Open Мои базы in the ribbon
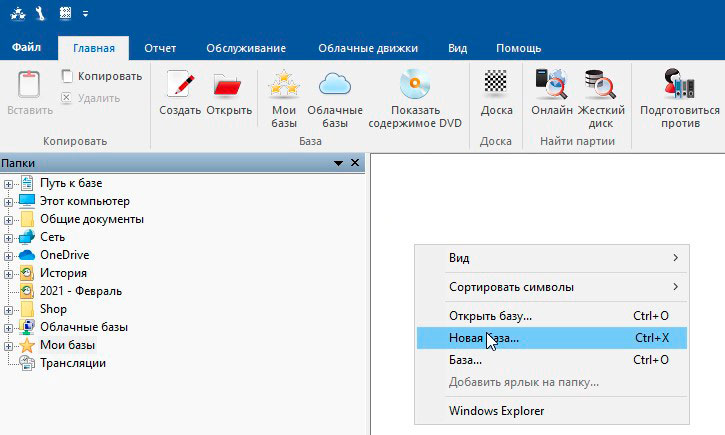The image size is (725, 435). (284, 85)
